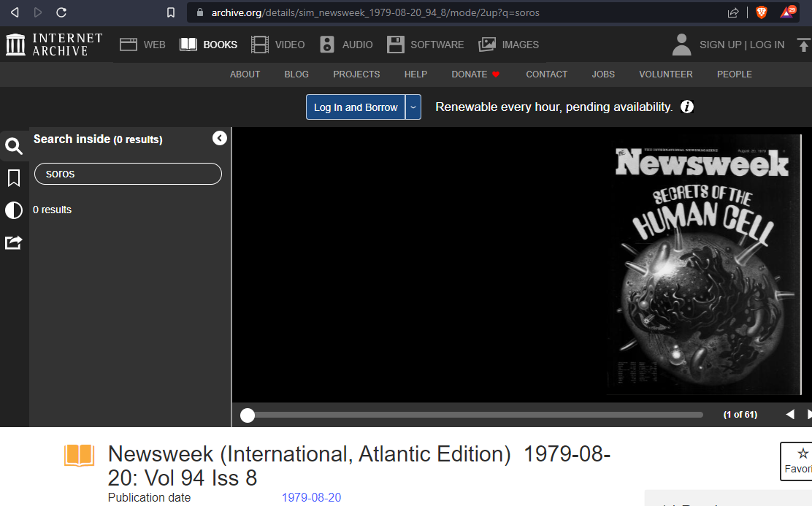812x506 pixels.
Task: Open the HELP link
Action: 415,74
